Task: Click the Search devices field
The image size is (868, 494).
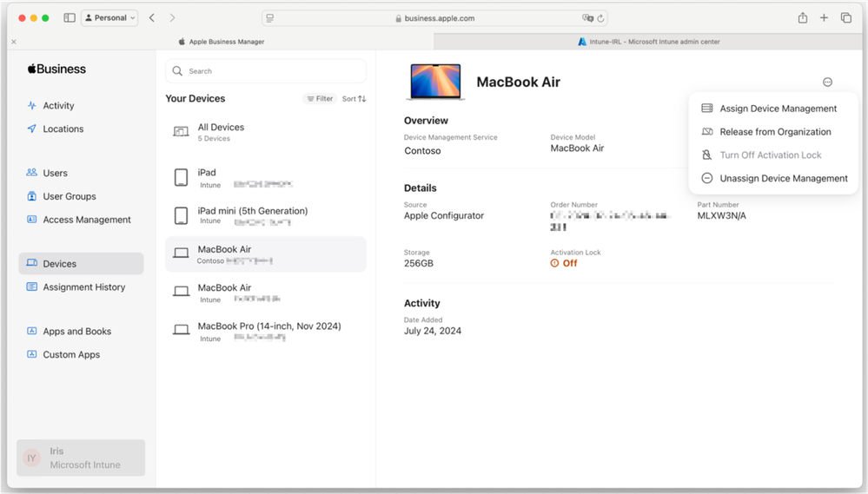Action: [x=266, y=71]
